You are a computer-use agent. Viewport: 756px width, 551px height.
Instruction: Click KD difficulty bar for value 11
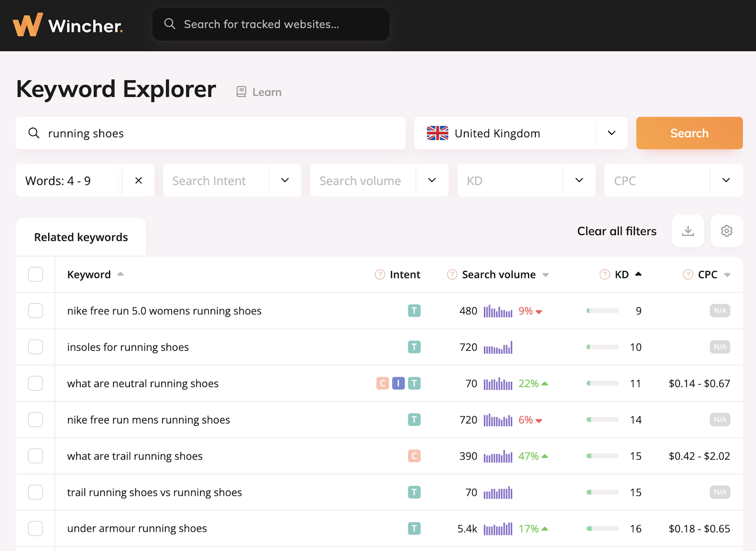coord(602,383)
